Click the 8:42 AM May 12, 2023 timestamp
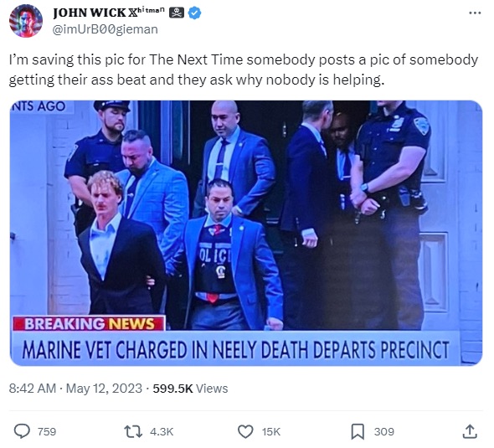The width and height of the screenshot is (494, 448). pos(75,389)
